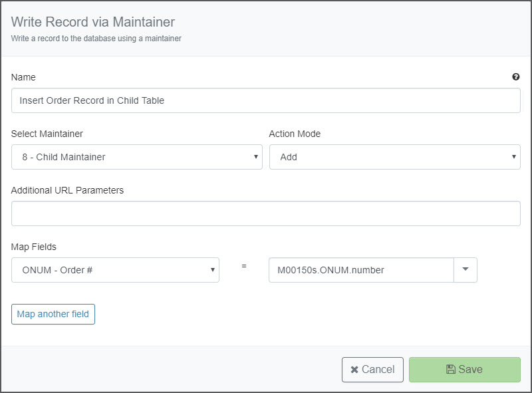The image size is (532, 393).
Task: Click the Map Fields label
Action: (x=34, y=247)
